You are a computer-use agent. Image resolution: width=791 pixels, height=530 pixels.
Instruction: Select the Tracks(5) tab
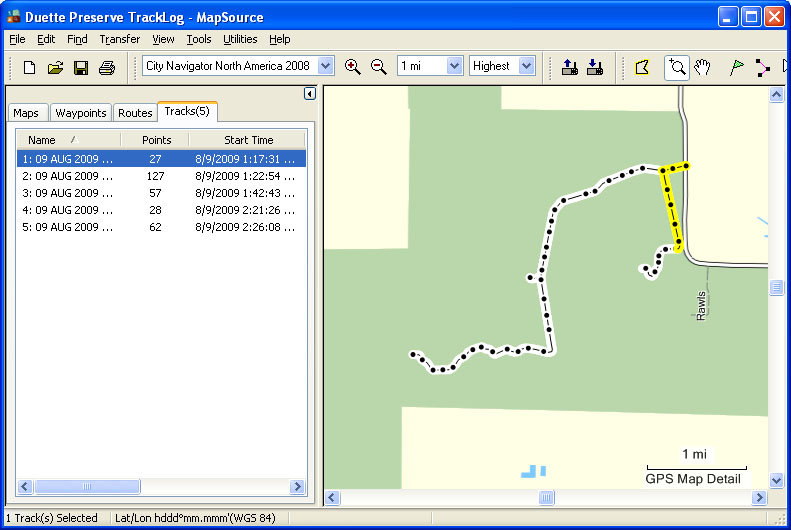tap(187, 111)
